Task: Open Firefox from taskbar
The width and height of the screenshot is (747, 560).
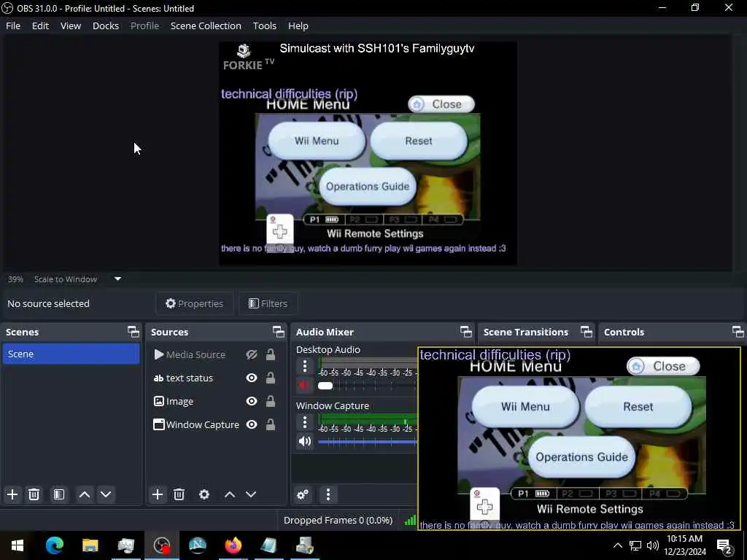Action: pyautogui.click(x=233, y=545)
